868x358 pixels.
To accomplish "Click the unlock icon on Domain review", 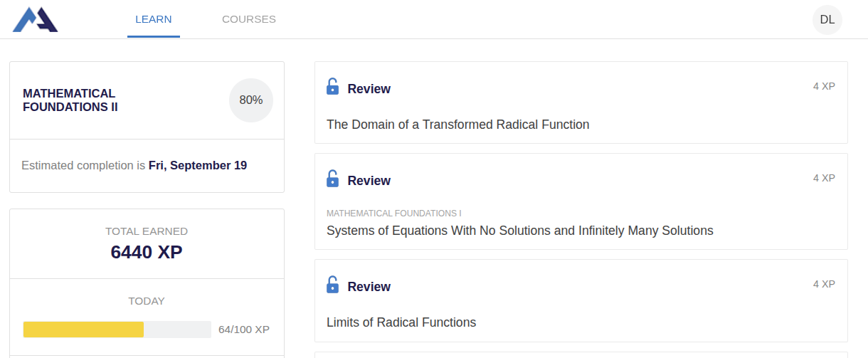I will click(x=332, y=87).
